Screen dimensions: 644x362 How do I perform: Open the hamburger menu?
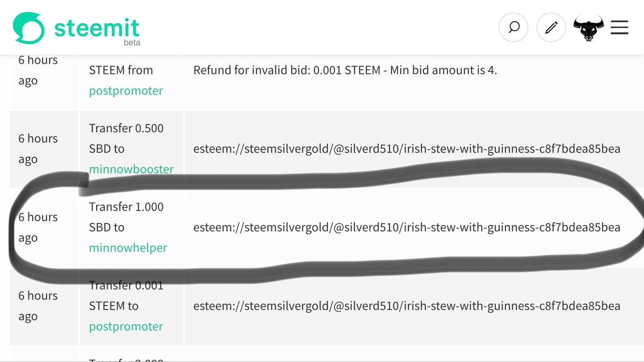(x=619, y=28)
